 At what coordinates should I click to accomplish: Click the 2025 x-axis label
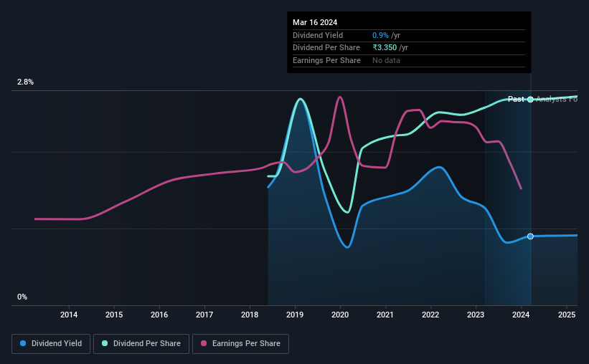pyautogui.click(x=567, y=315)
